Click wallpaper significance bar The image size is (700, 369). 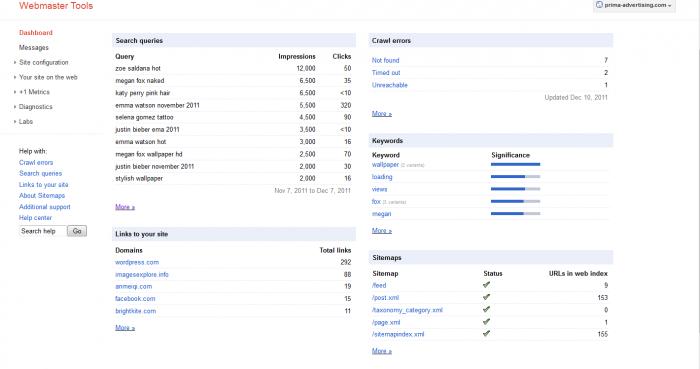(516, 165)
